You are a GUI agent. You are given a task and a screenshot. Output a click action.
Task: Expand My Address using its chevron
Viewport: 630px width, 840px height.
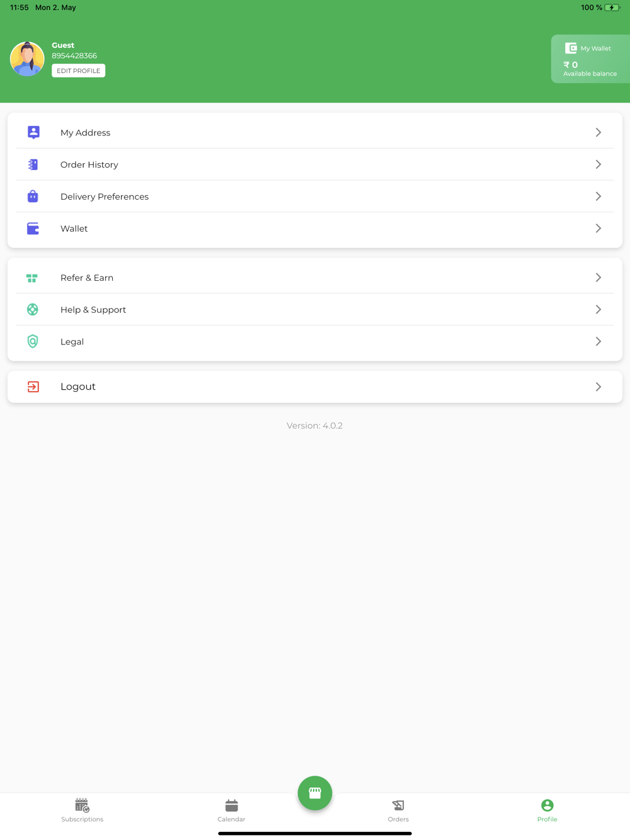pyautogui.click(x=598, y=132)
